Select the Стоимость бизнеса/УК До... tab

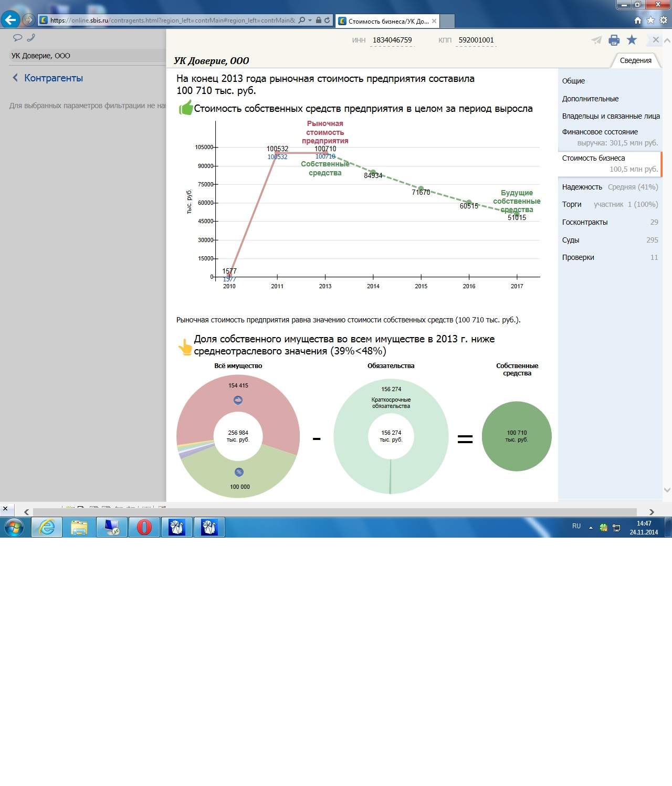pyautogui.click(x=386, y=21)
